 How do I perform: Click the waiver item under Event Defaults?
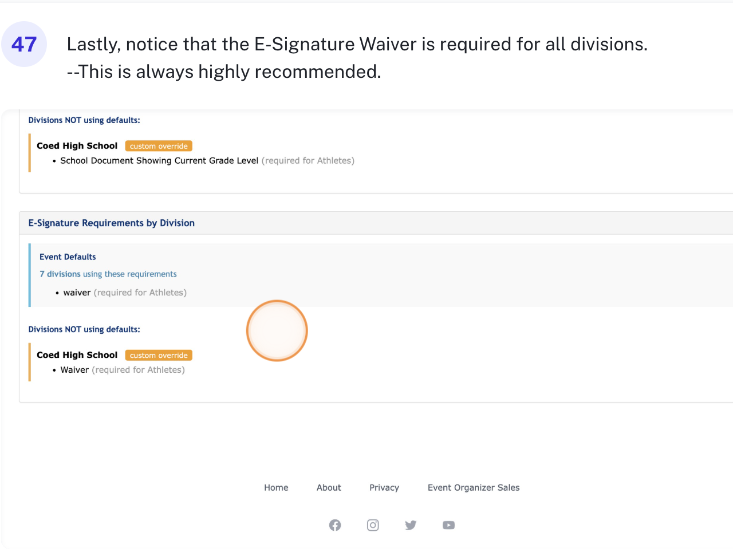pyautogui.click(x=77, y=293)
